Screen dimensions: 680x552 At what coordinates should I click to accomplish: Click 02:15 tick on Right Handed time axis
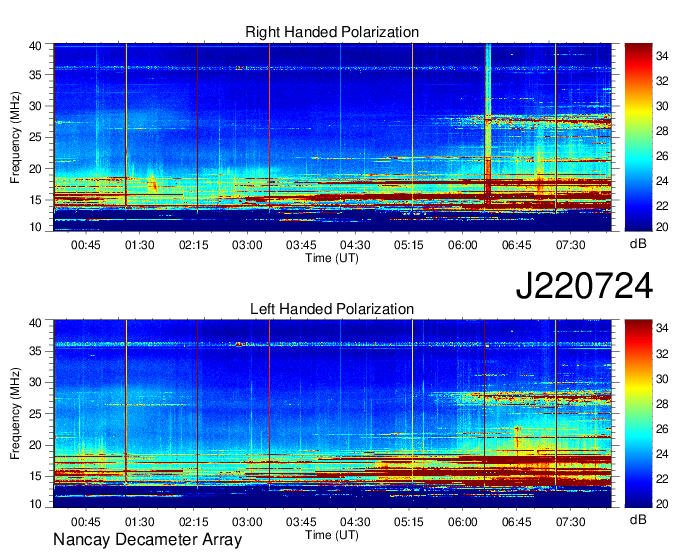193,245
